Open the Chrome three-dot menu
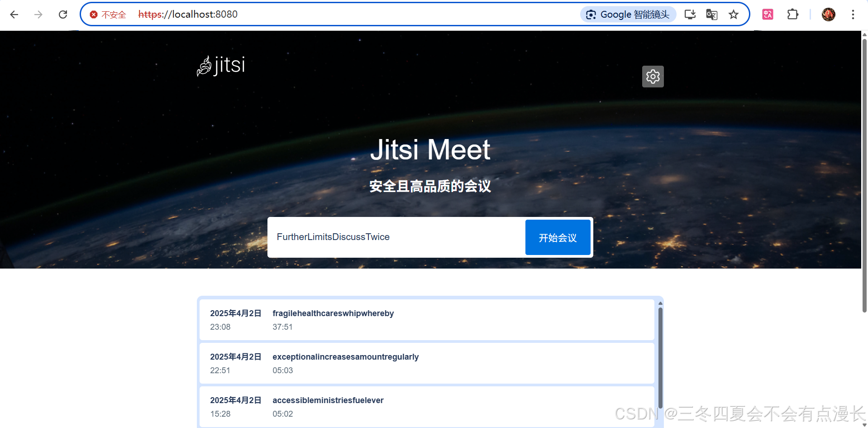The image size is (868, 428). (x=853, y=14)
